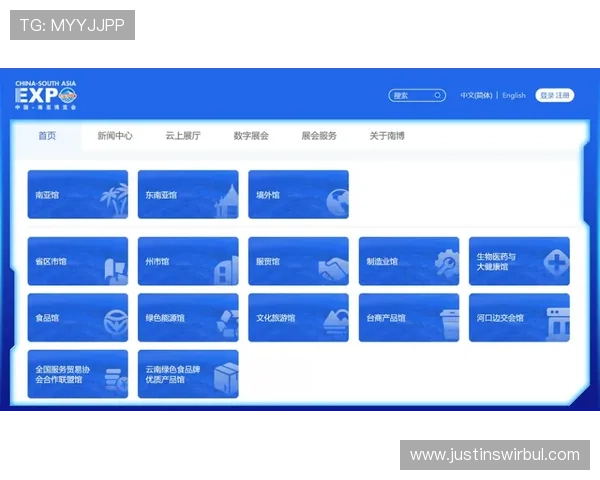The width and height of the screenshot is (600, 480).
Task: Click the map icon on 省区市馆 card
Action: (x=116, y=271)
